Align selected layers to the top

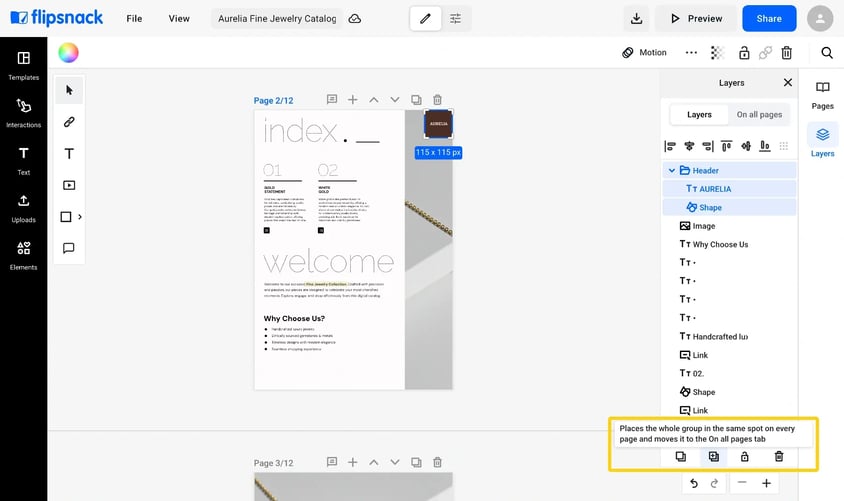[x=727, y=146]
